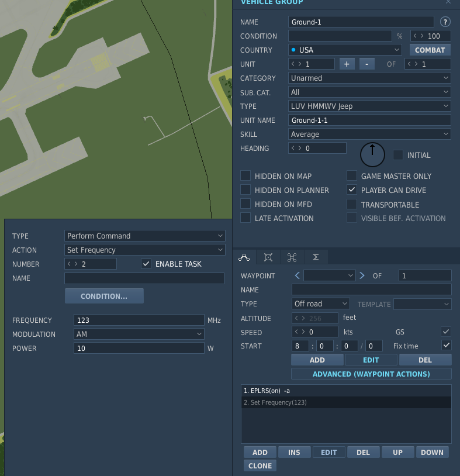Open the Skill dropdown showing Average
The image size is (460, 476).
tap(369, 134)
